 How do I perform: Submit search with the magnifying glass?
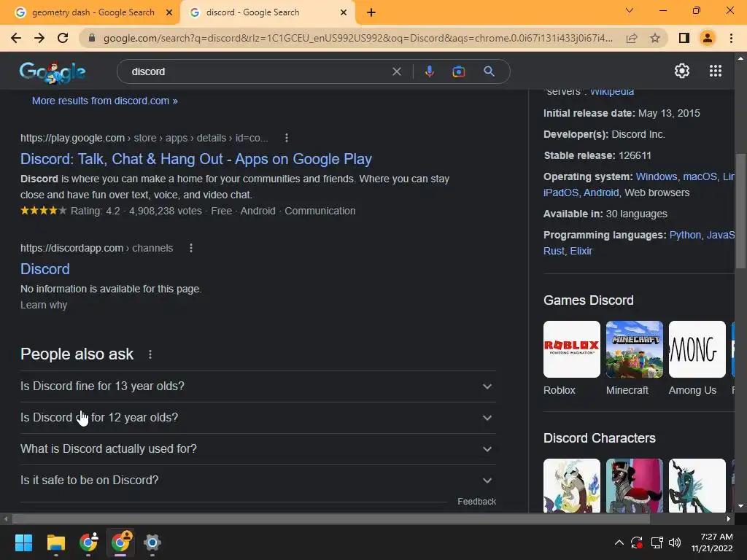pos(489,71)
